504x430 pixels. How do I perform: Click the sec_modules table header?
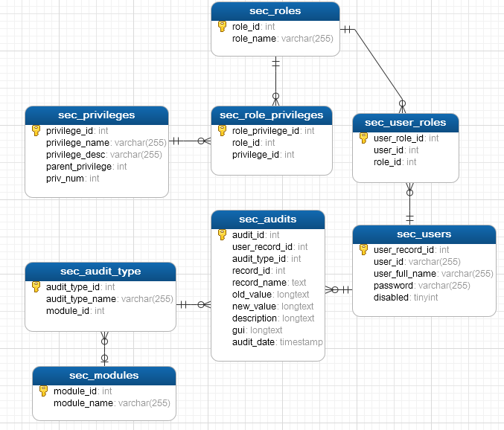(x=104, y=376)
